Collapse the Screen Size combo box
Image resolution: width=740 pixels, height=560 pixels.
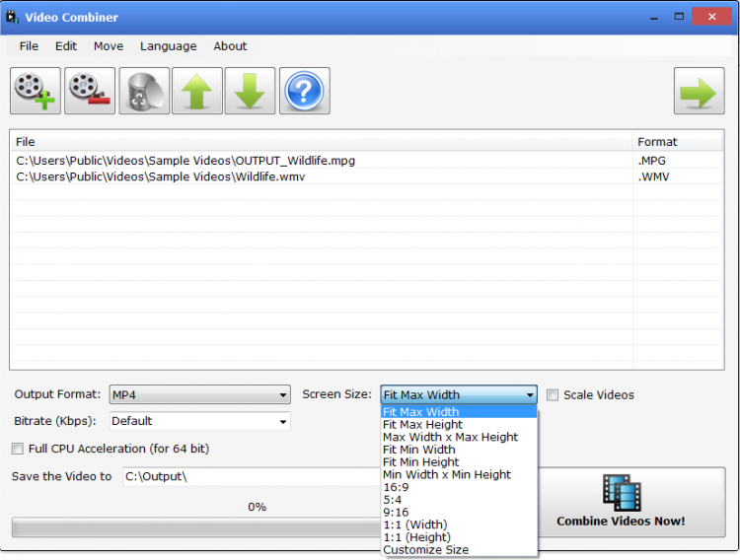coord(459,395)
